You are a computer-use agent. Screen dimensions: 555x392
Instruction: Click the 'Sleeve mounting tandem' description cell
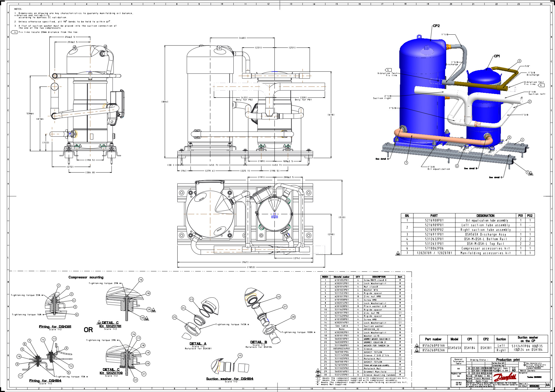click(x=379, y=375)
